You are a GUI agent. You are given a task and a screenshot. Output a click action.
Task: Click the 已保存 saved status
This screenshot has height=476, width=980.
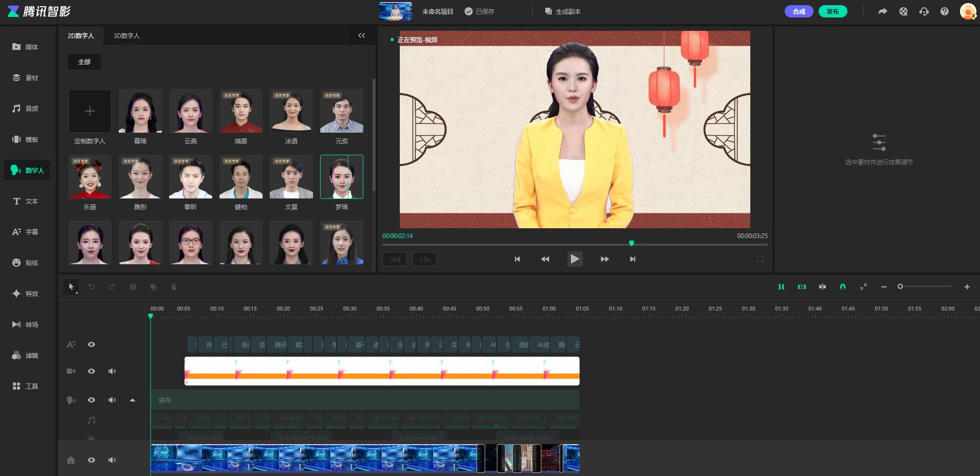click(479, 11)
